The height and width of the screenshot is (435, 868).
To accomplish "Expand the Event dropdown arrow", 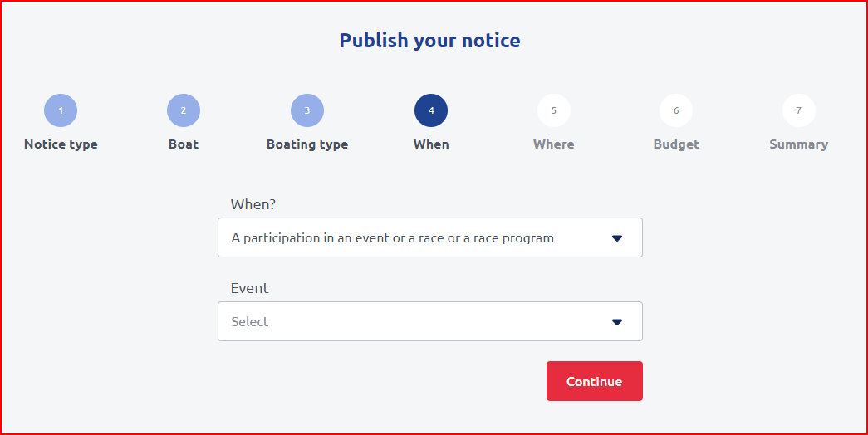I will pyautogui.click(x=617, y=322).
